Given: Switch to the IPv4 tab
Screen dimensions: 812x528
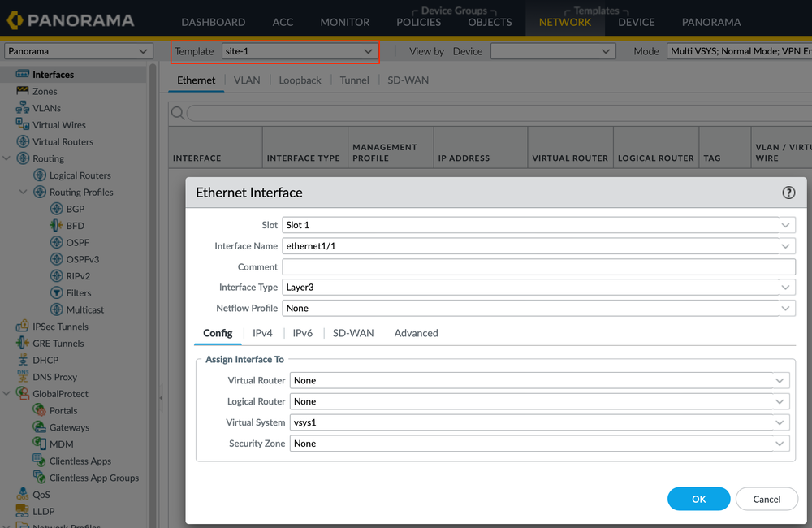Looking at the screenshot, I should tap(262, 333).
